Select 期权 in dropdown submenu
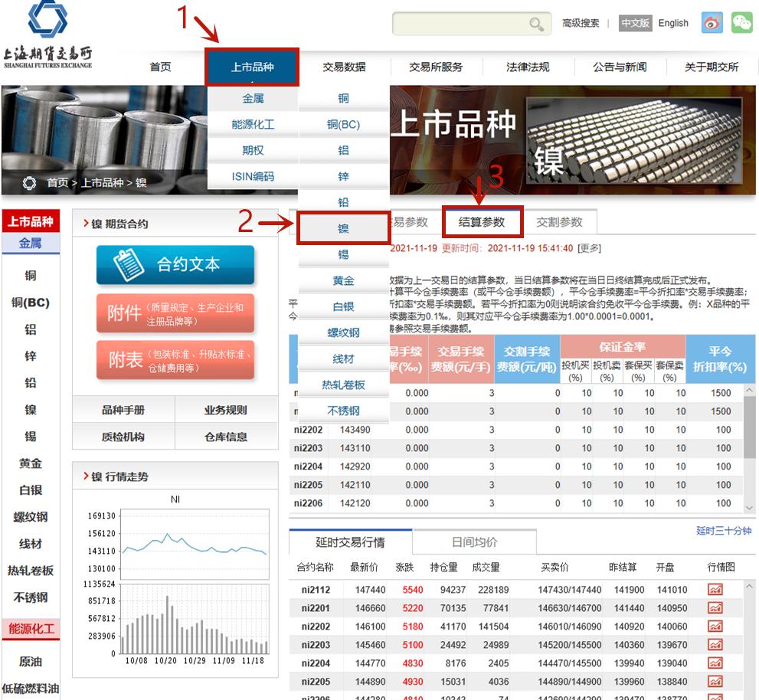 point(253,151)
